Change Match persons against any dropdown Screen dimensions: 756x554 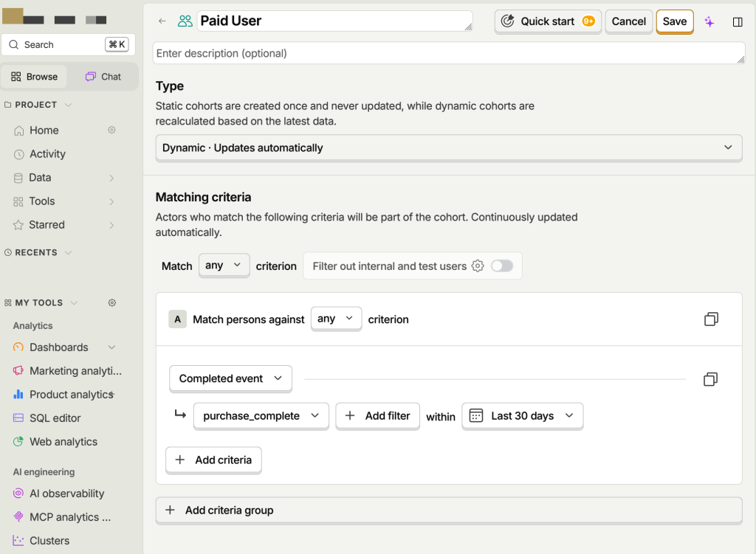(x=336, y=319)
